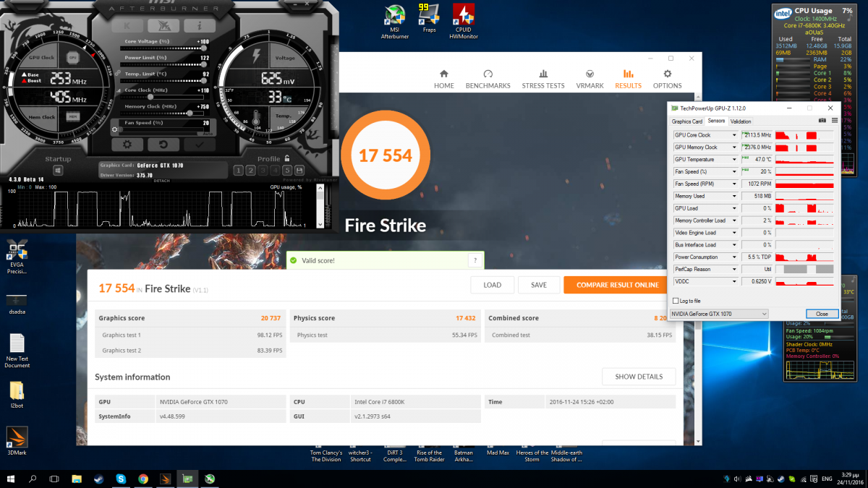This screenshot has width=868, height=488.
Task: Apply Afterburner settings with checkmark button
Action: [200, 145]
